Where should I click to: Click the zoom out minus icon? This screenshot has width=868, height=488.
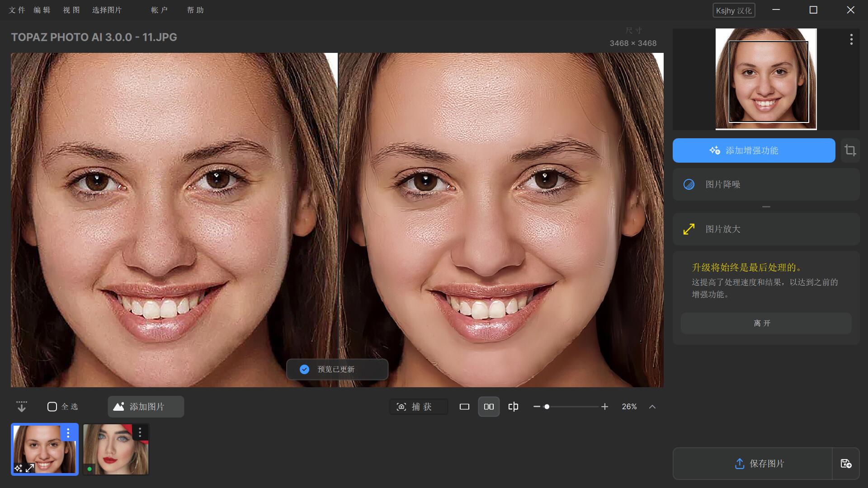tap(537, 407)
